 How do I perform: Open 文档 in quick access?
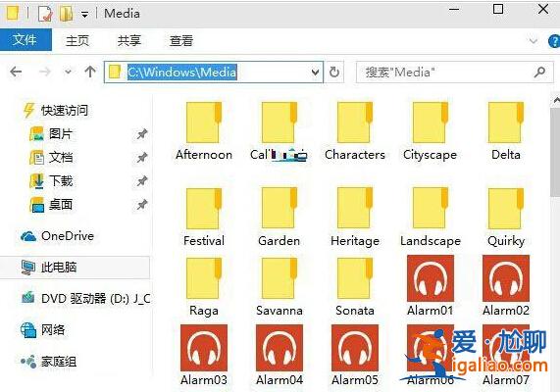[52, 158]
